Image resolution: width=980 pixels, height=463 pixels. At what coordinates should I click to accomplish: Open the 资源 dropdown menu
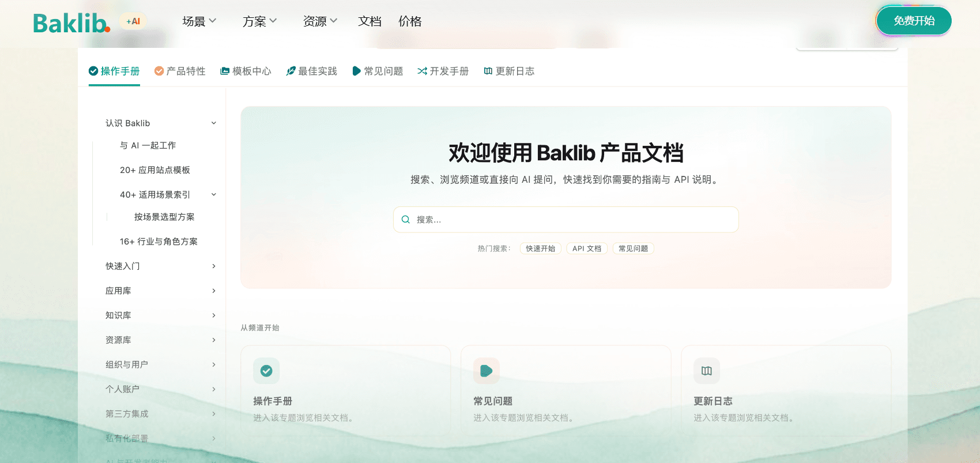(x=321, y=21)
